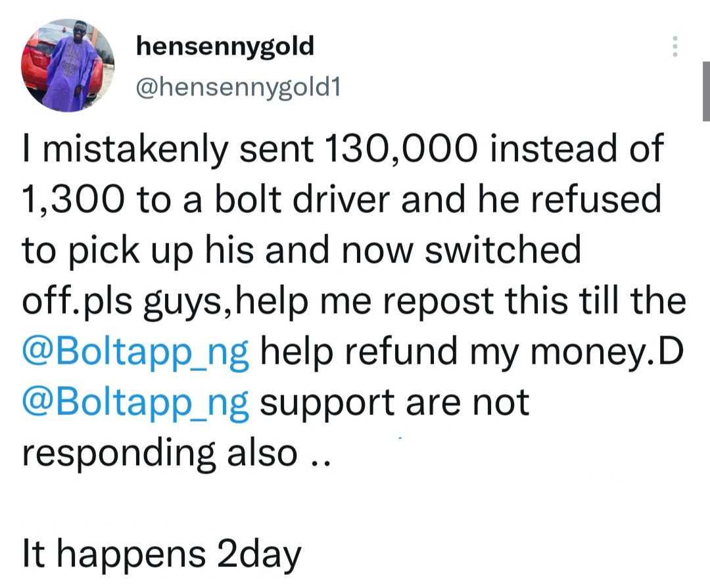710x588 pixels.
Task: Click the 'It happens 2day' line
Action: click(x=162, y=554)
